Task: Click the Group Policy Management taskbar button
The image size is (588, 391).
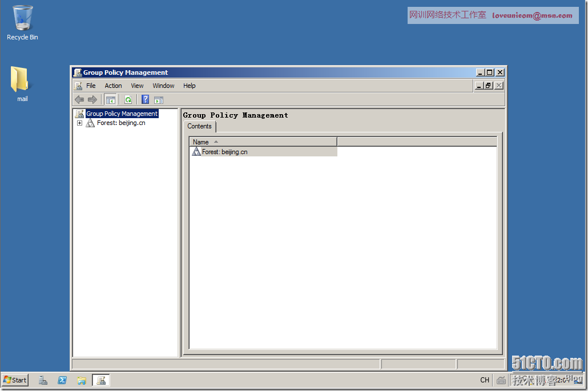Action: point(101,380)
